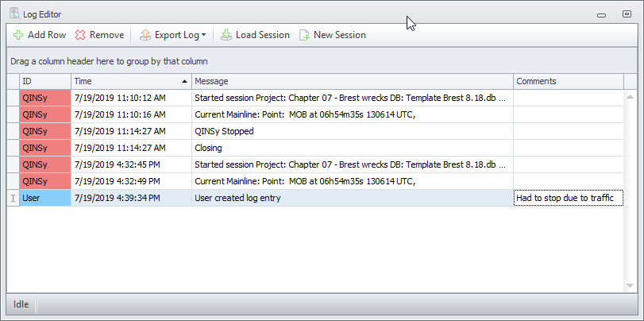Select the red QINSy cell in first row
The image size is (644, 321).
[45, 98]
